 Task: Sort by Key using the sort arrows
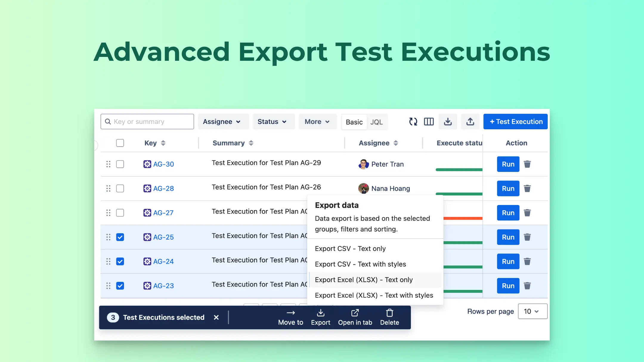point(163,143)
